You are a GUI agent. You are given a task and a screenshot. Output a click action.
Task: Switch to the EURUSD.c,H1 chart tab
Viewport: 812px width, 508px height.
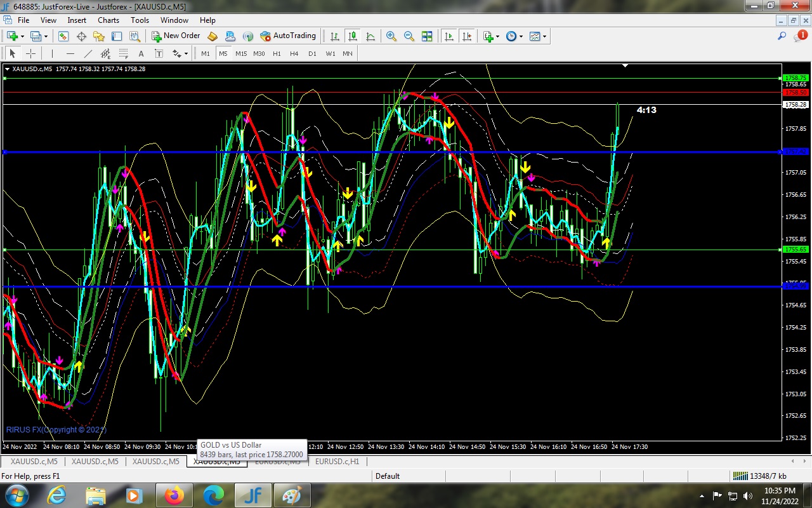coord(337,462)
